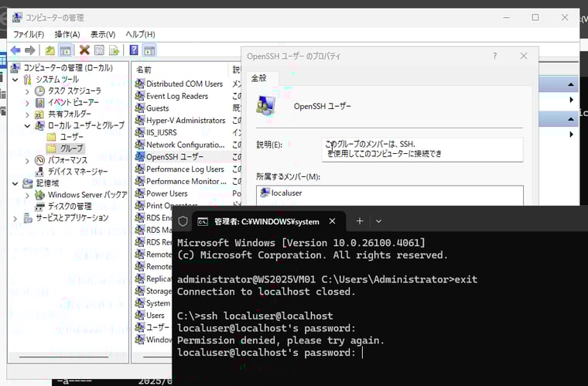Click the Back arrow in the toolbar
The height and width of the screenshot is (386, 588).
pos(15,50)
